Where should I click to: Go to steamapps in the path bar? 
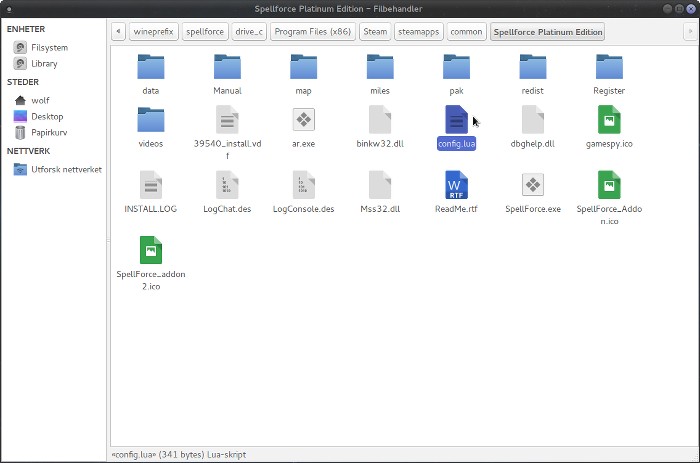pyautogui.click(x=419, y=32)
